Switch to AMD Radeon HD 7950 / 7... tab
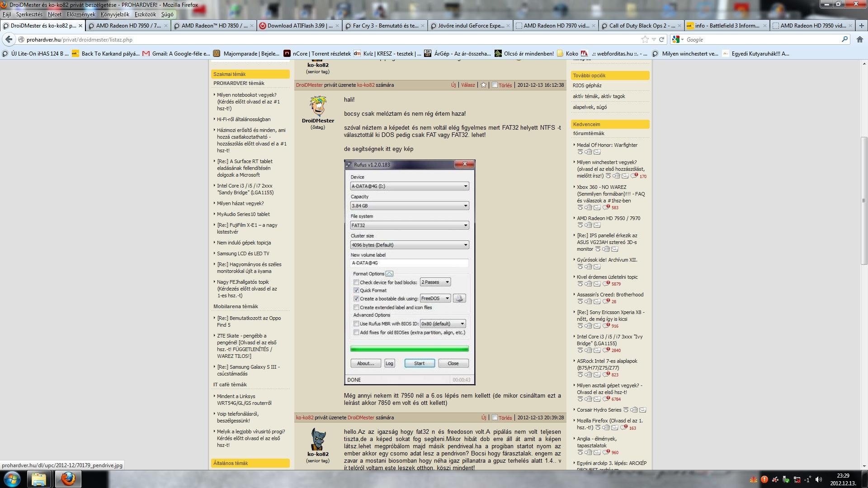This screenshot has width=868, height=488. point(128,26)
